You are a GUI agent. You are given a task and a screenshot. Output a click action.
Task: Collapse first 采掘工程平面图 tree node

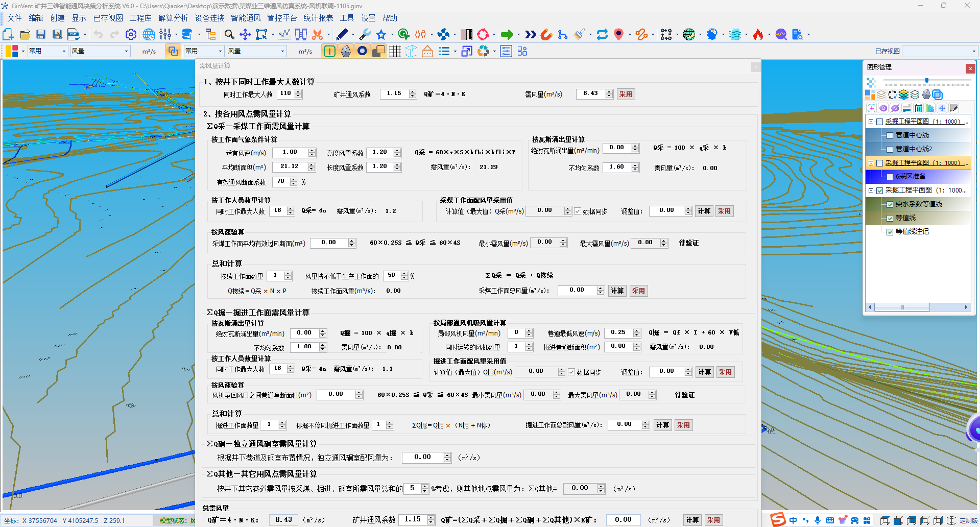pos(871,122)
